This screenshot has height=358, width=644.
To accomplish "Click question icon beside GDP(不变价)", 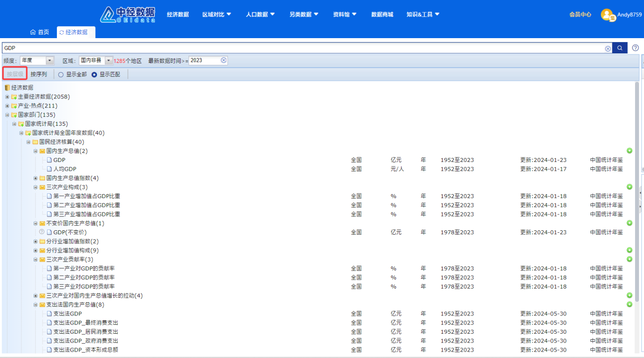I will click(42, 232).
